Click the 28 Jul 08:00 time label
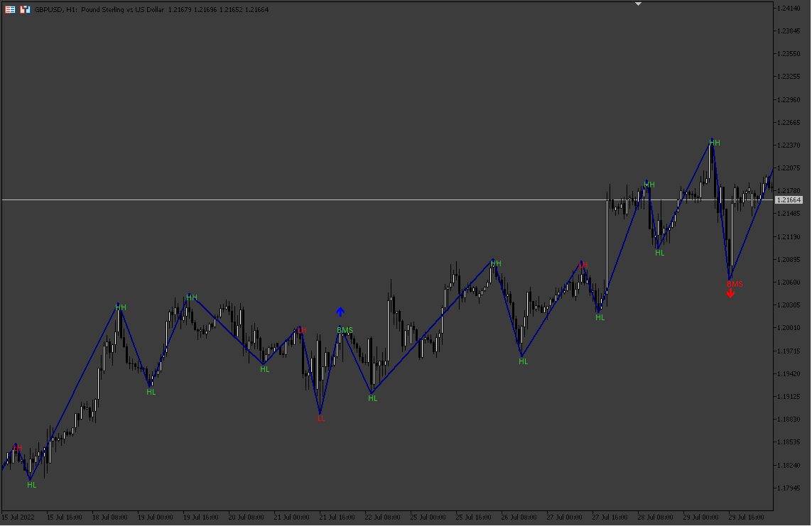Viewport: 812px width, 526px height. (655, 517)
